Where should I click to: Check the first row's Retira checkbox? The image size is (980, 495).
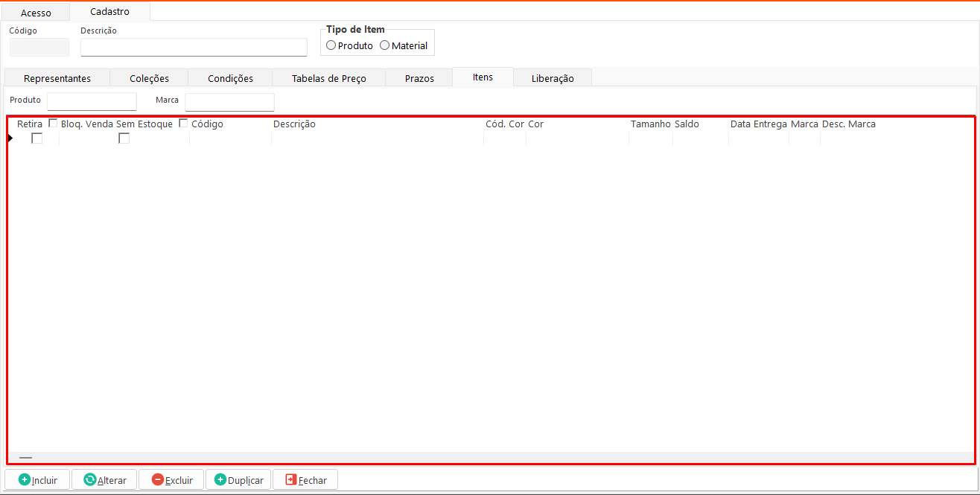[36, 138]
